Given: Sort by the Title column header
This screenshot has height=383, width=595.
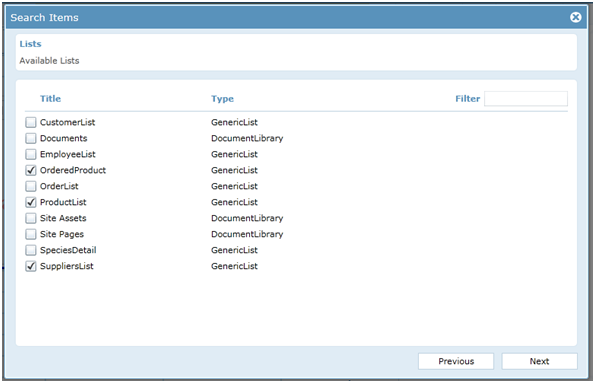Looking at the screenshot, I should pyautogui.click(x=50, y=99).
